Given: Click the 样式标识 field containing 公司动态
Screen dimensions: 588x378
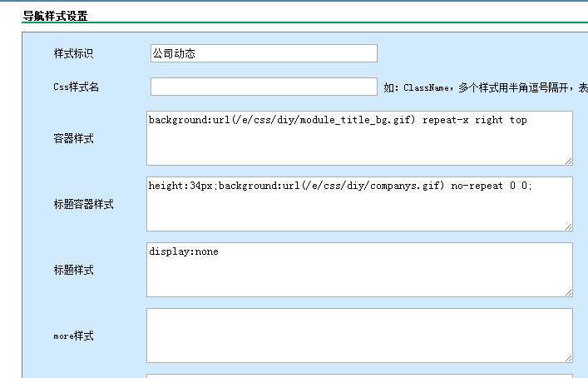Looking at the screenshot, I should click(x=263, y=53).
